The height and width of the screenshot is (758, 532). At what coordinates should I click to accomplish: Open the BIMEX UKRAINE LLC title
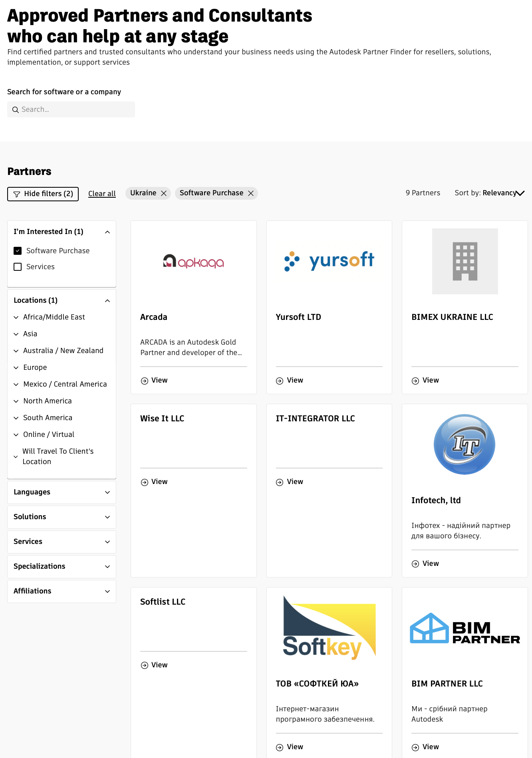452,317
